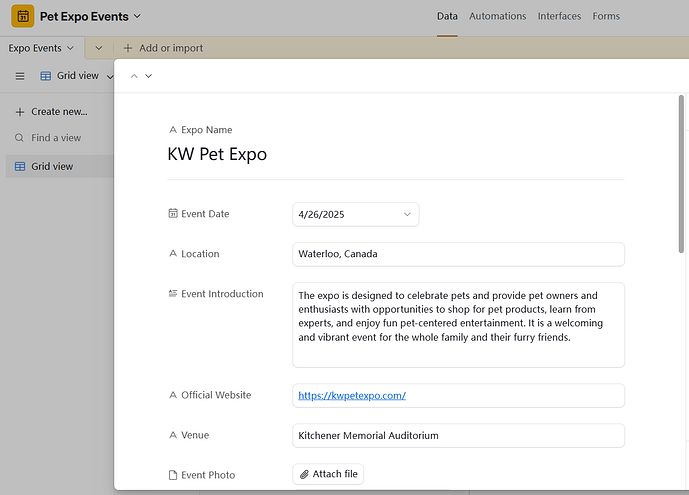
Task: Open the kwpetexpo.com website link
Action: click(x=352, y=395)
